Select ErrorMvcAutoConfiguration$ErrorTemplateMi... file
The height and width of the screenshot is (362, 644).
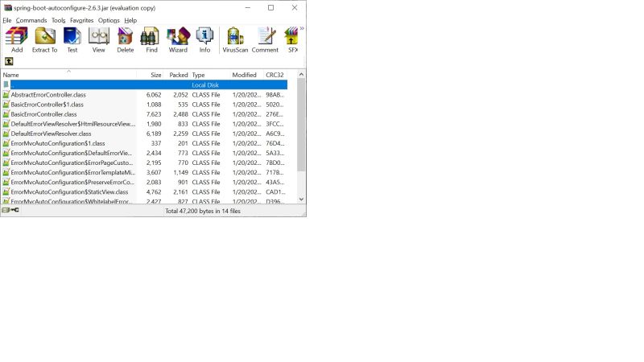pos(145,172)
